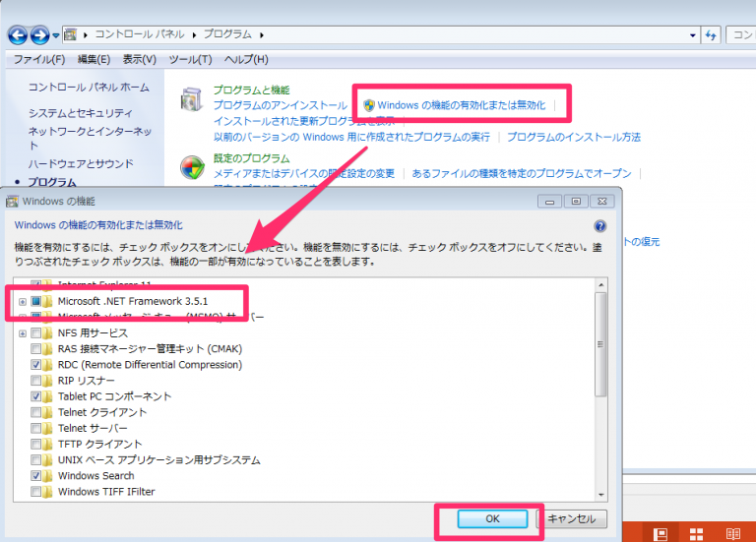Select the NFS 用サービス folder icon
The width and height of the screenshot is (756, 542).
click(x=47, y=332)
